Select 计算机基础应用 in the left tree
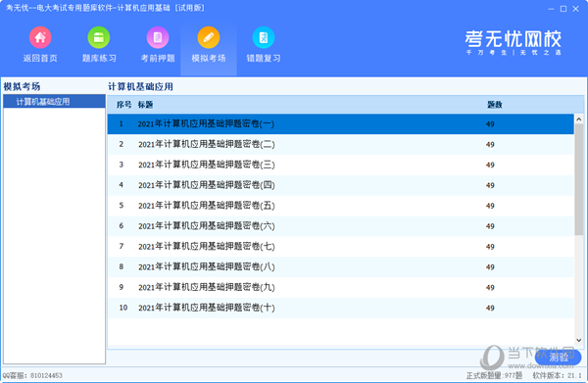The height and width of the screenshot is (383, 588). click(x=54, y=102)
